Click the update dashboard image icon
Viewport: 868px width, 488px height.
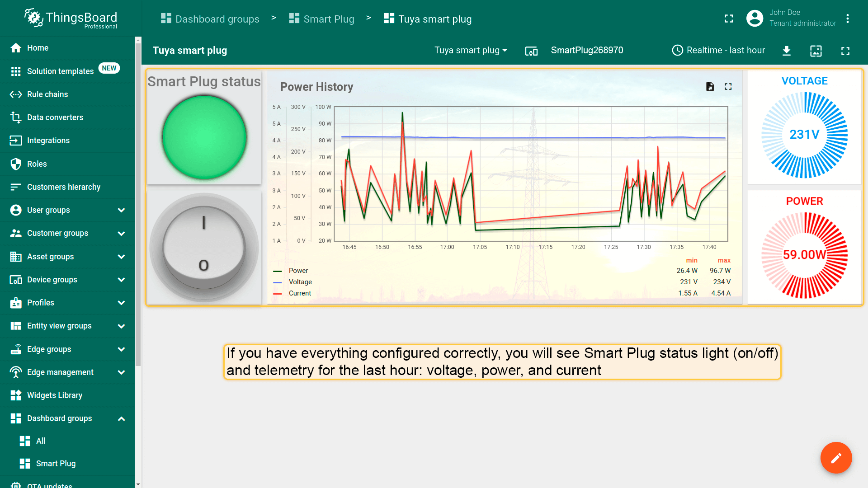(x=816, y=51)
